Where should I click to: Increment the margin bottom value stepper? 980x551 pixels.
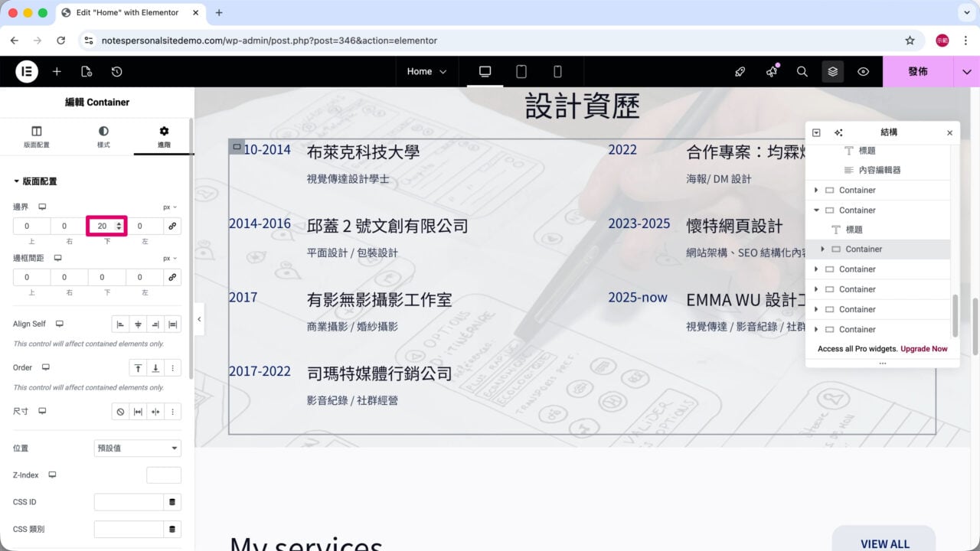[119, 223]
